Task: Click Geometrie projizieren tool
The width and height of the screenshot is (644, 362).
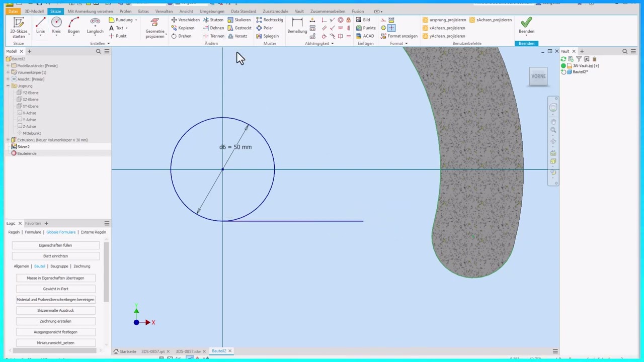Action: 155,28
